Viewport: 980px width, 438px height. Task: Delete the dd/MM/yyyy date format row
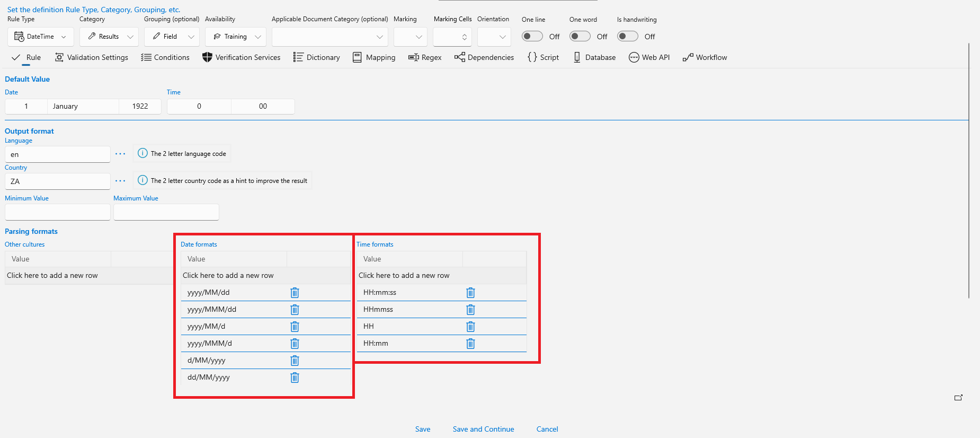pyautogui.click(x=295, y=378)
